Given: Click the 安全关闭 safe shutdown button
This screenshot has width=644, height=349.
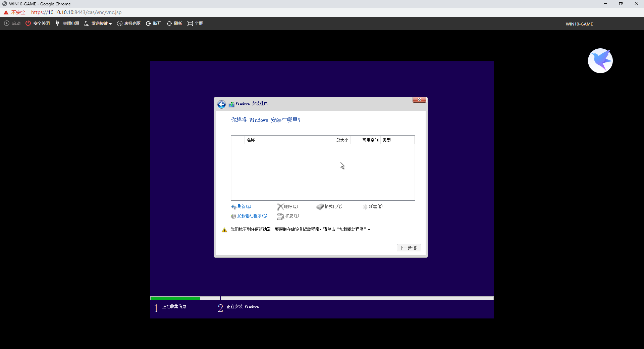Looking at the screenshot, I should tap(38, 23).
